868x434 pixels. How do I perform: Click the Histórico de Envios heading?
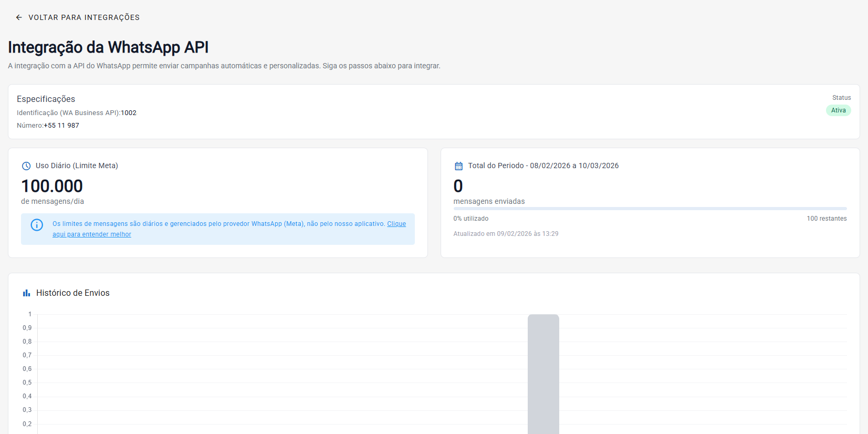[72, 293]
